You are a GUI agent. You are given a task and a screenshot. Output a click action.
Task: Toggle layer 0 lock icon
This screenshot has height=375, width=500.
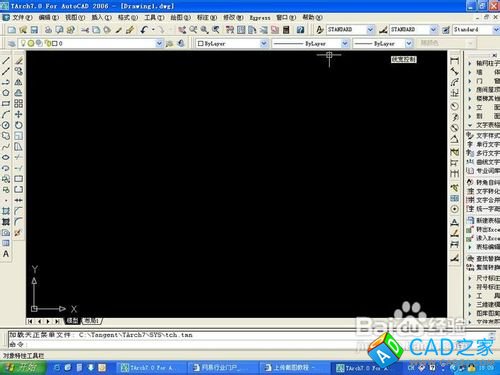[47, 43]
